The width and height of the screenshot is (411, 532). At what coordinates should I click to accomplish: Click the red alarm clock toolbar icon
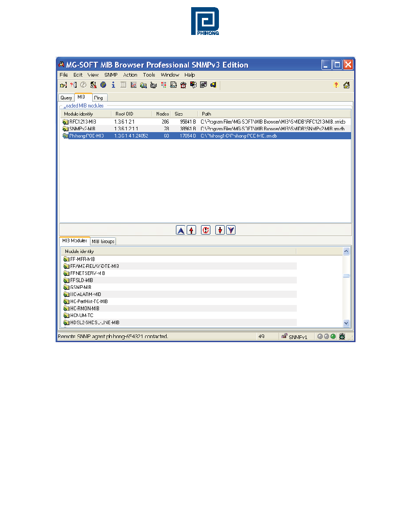pos(184,85)
